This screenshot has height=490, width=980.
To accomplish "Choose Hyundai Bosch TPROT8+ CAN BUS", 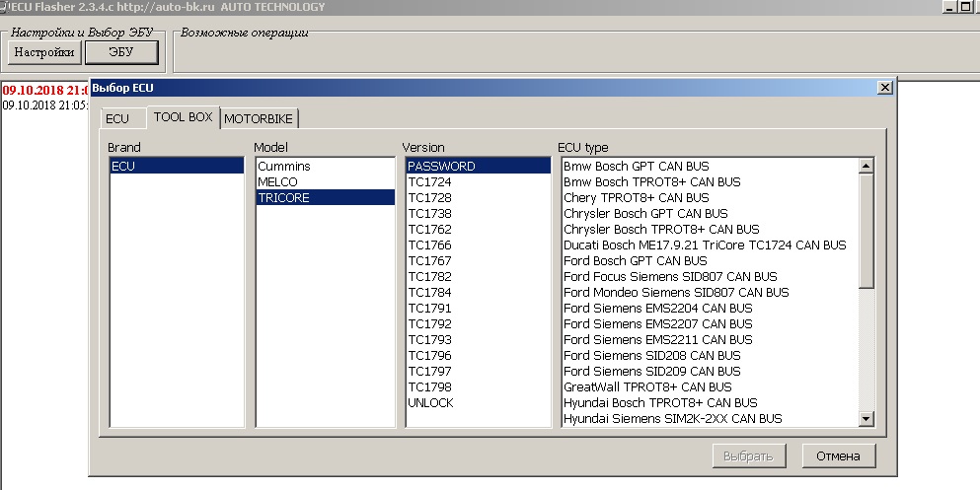I will [x=710, y=402].
